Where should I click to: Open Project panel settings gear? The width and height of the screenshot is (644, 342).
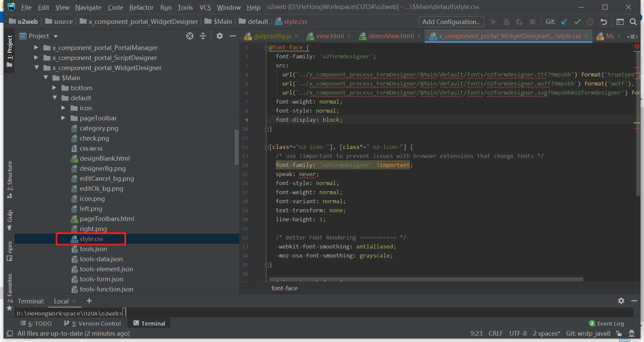click(x=220, y=36)
